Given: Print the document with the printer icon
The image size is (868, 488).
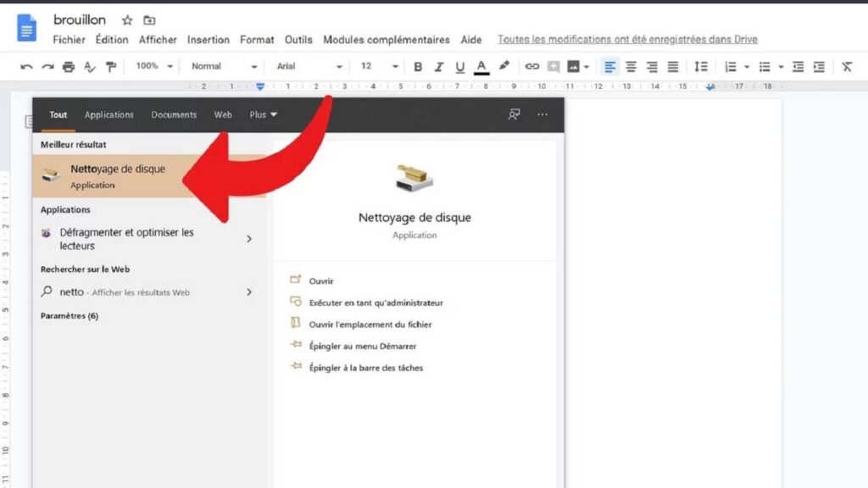Looking at the screenshot, I should [x=69, y=67].
